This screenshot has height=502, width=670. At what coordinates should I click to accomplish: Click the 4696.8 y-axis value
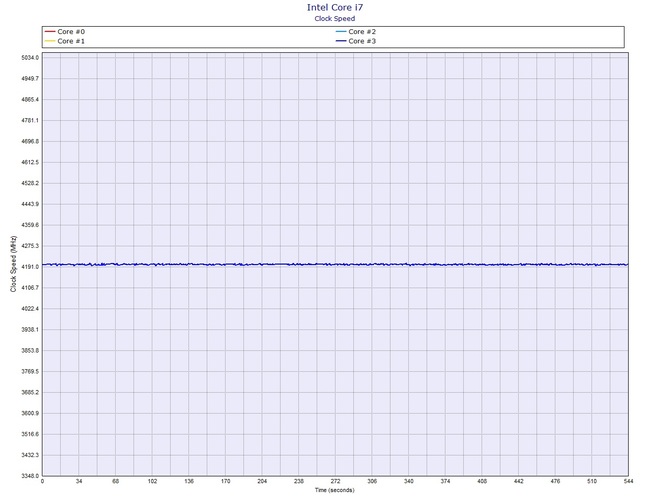[x=30, y=141]
